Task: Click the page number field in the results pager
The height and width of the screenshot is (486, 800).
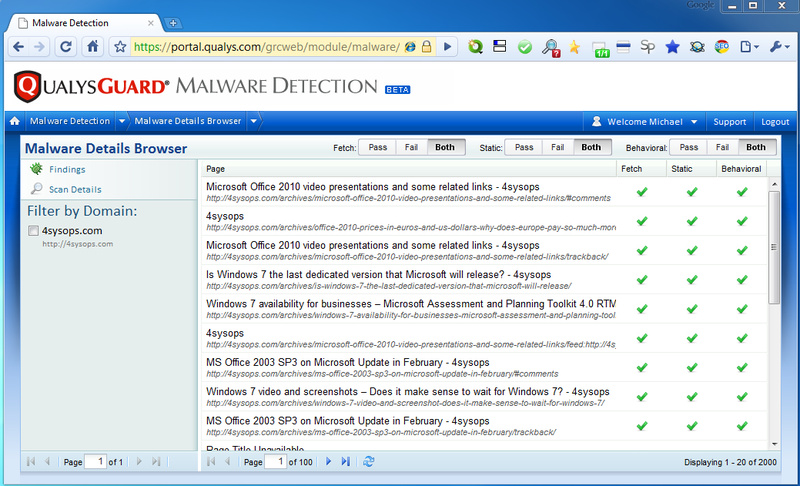Action: click(276, 462)
